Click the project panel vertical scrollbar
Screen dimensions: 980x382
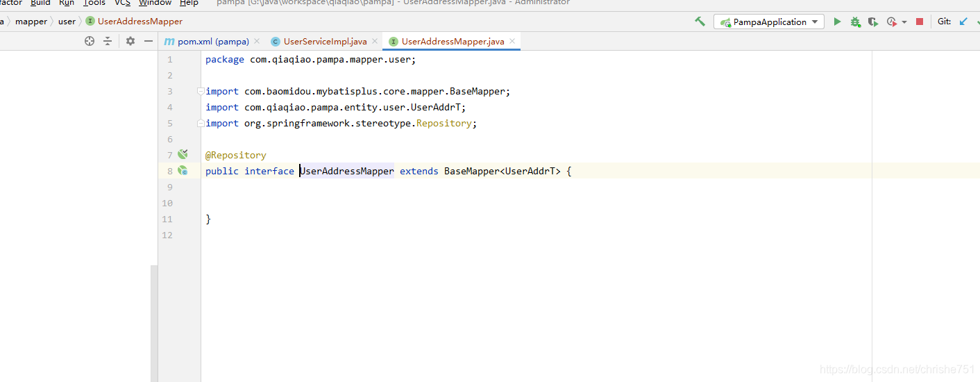[154, 323]
